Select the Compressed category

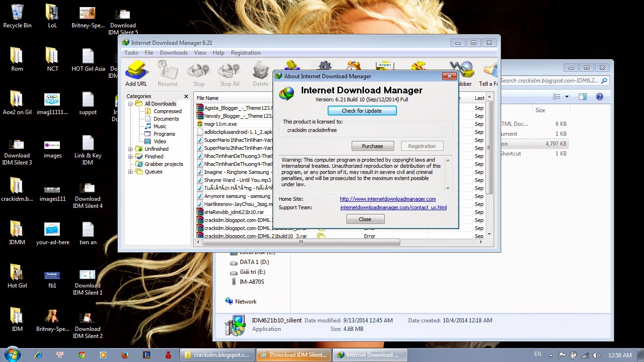click(x=167, y=111)
